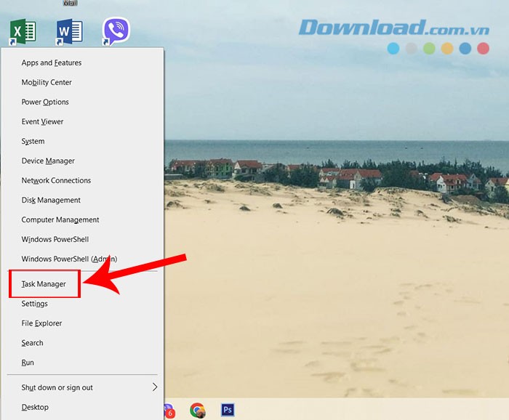Open Device Manager

pyautogui.click(x=48, y=161)
